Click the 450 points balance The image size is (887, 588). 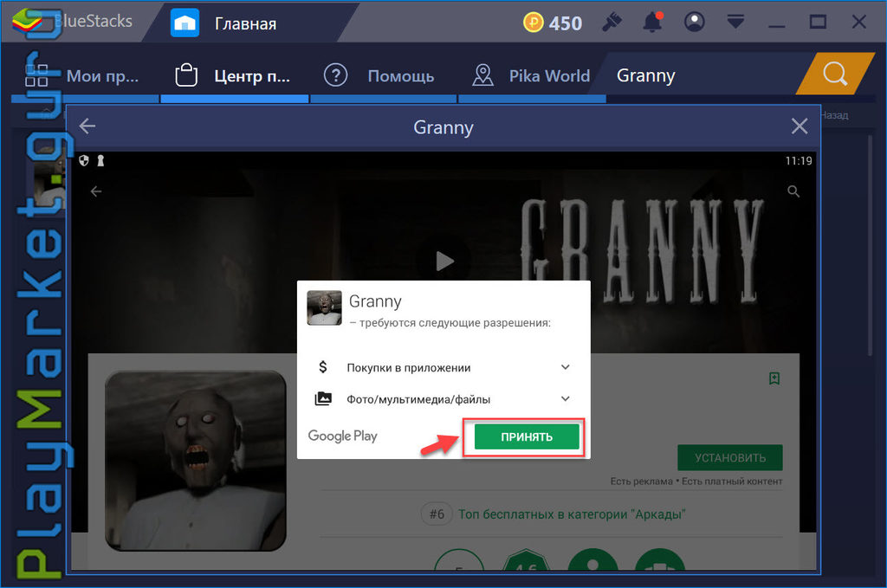click(x=565, y=23)
